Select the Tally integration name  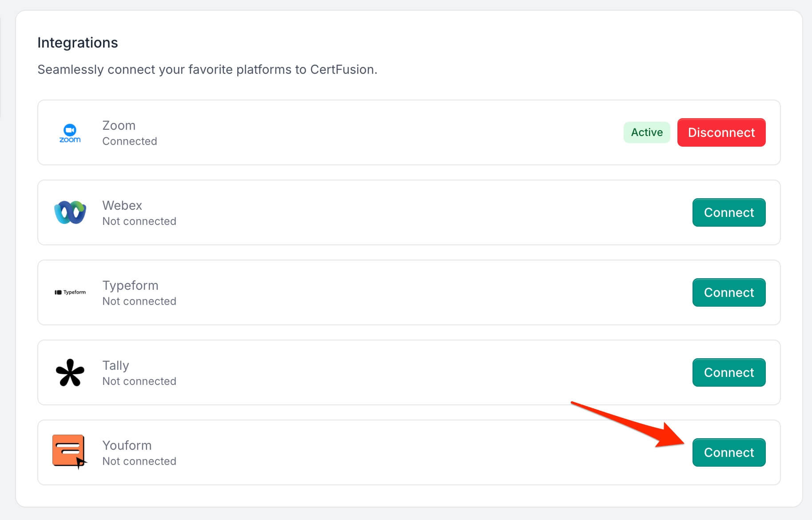pyautogui.click(x=115, y=365)
